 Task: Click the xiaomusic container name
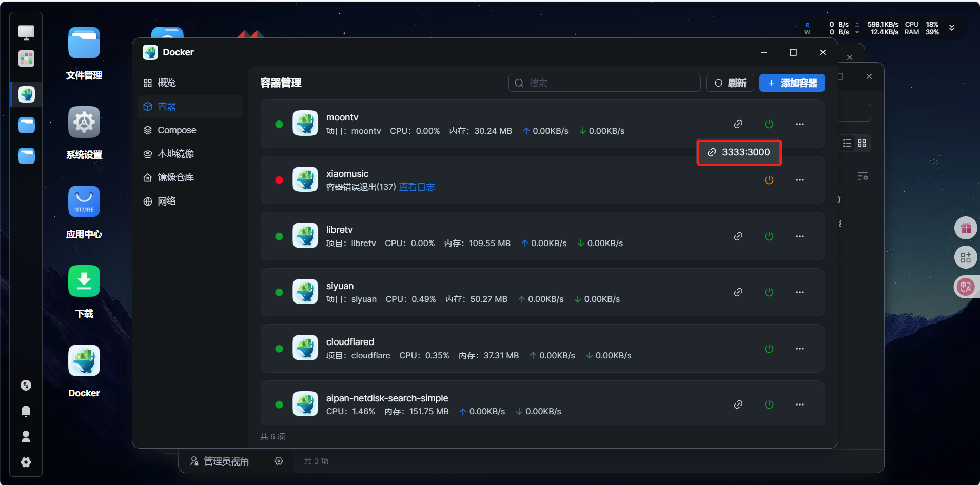347,174
